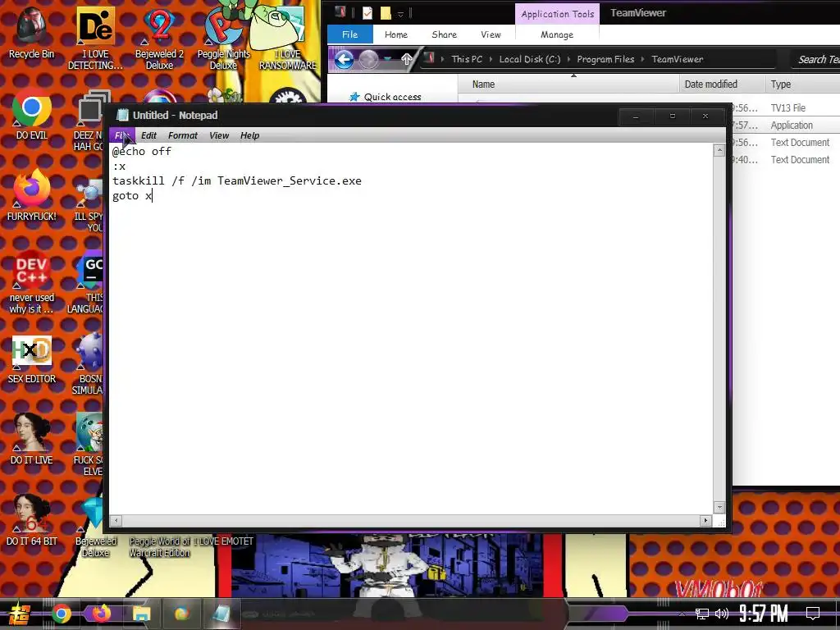Screen dimensions: 840x630
Task: Click This PC in the address bar
Action: [x=467, y=59]
